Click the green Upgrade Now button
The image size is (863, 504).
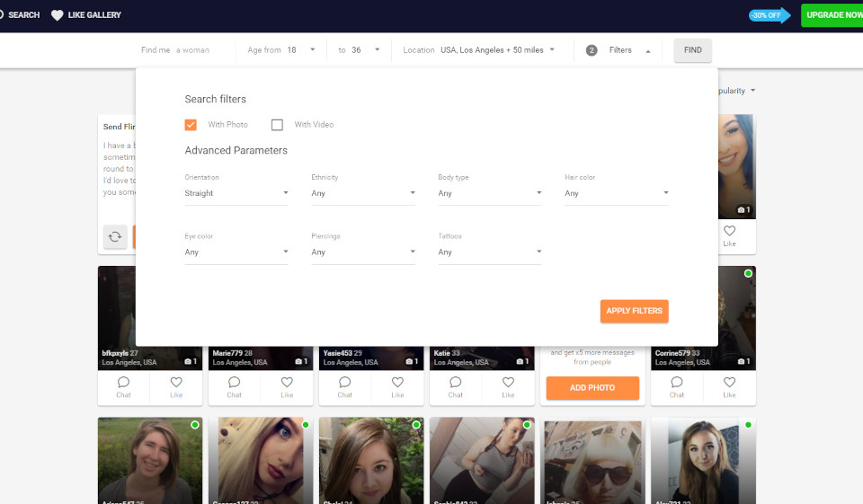click(832, 15)
